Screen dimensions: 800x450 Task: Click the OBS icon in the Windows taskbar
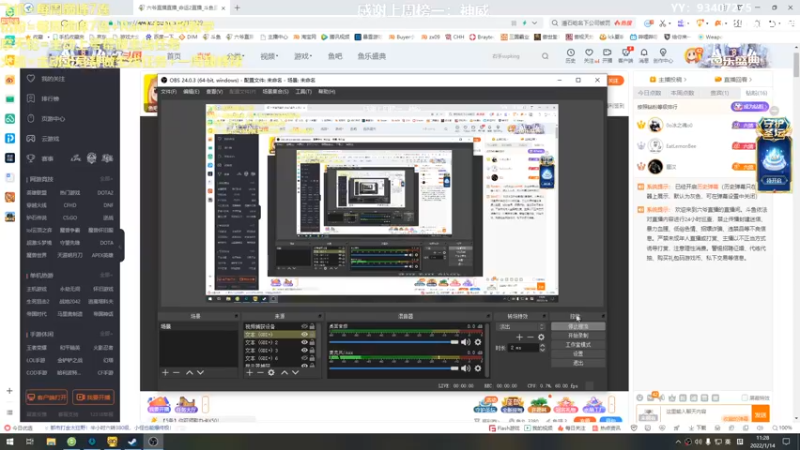153,441
